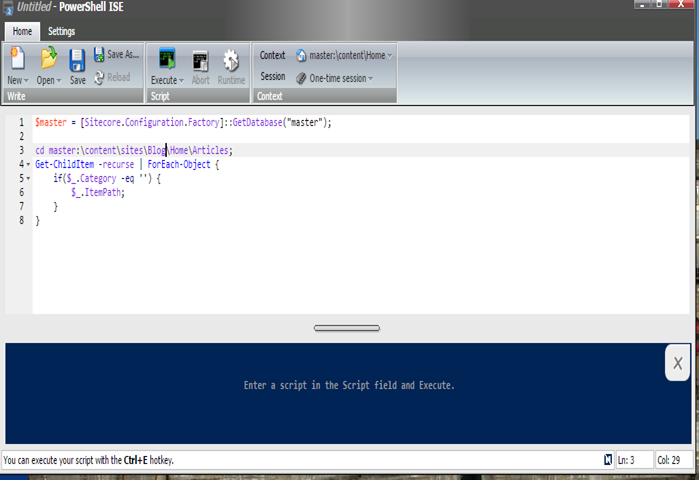Click the Context label in ribbon
The height and width of the screenshot is (480, 699).
click(x=272, y=55)
